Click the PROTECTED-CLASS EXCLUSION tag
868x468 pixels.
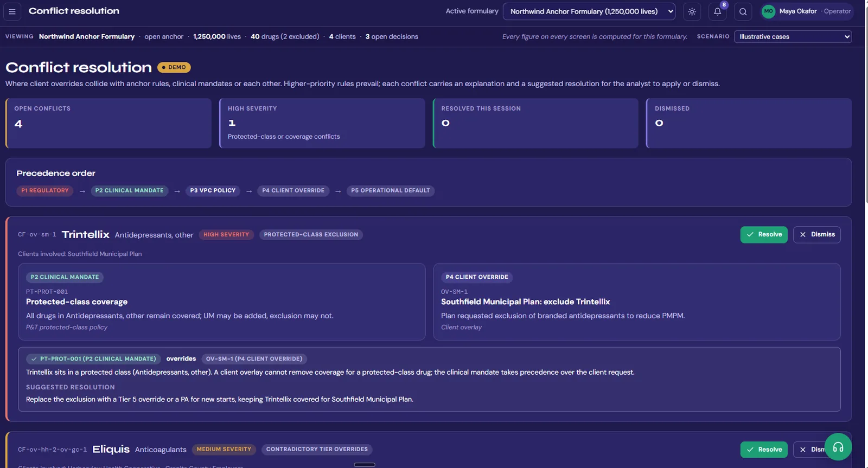click(311, 235)
